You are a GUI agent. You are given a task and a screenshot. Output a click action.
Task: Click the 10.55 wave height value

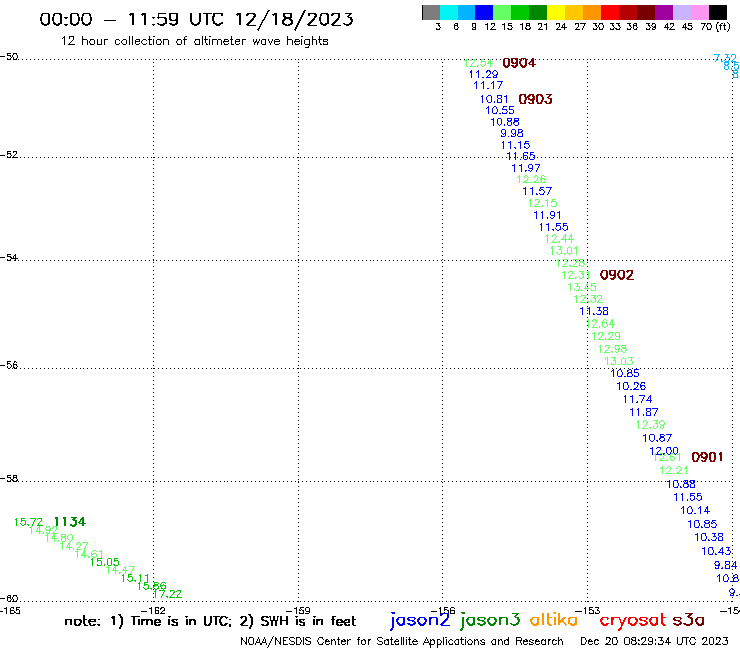[500, 110]
